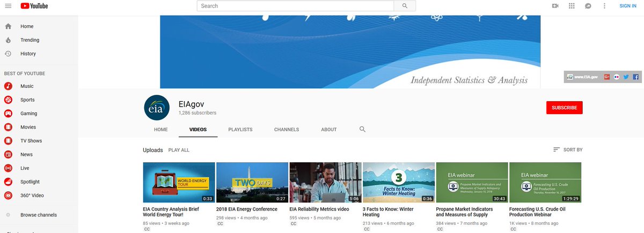Click the '1,286 subscribers' text
This screenshot has height=233, width=644.
197,113
